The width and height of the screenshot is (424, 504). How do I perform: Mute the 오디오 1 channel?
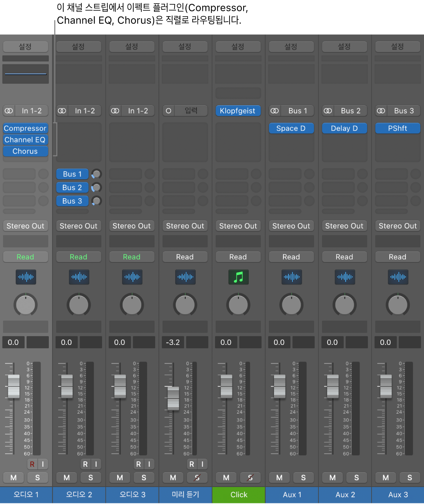(13, 478)
